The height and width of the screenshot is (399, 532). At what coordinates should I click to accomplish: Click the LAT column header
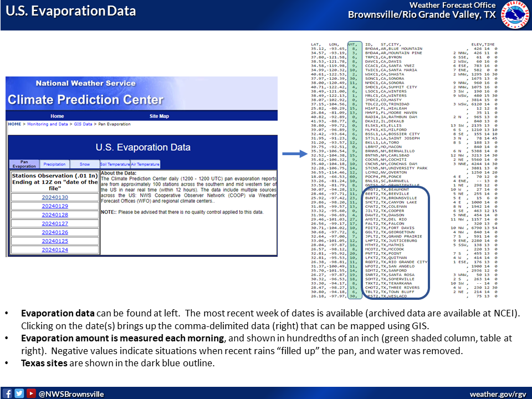[316, 44]
